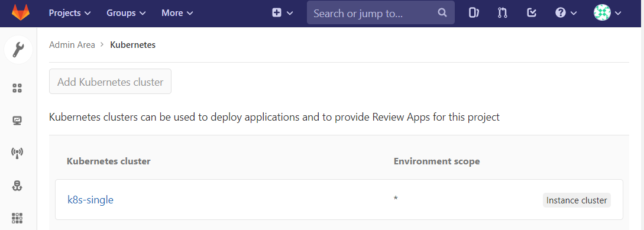Screen dimensions: 644x230
Task: Click the Kubernetes cluster column header
Action: (108, 161)
